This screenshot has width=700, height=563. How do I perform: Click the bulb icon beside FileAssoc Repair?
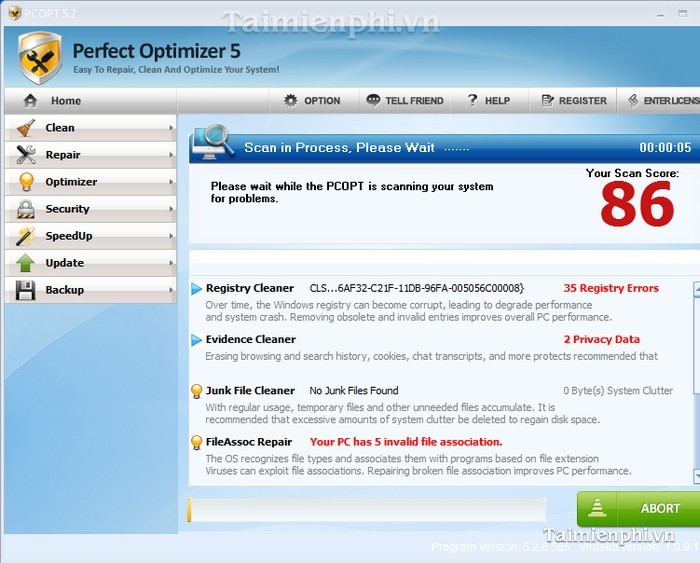196,442
